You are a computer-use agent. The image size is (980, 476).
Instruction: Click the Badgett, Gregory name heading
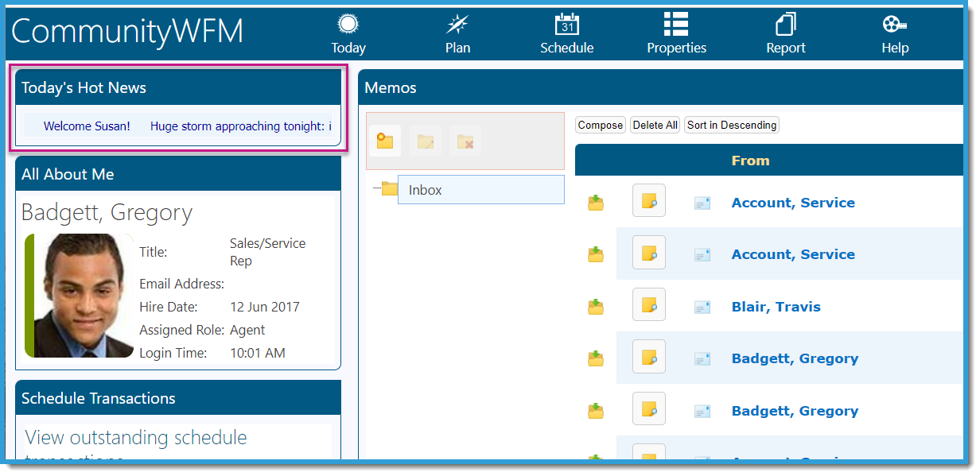tap(107, 213)
